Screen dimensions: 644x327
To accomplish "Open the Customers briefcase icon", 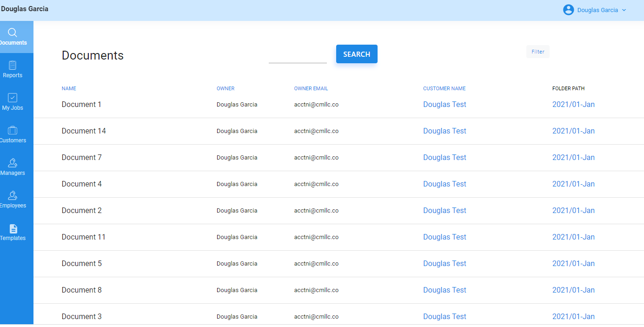I will coord(13,130).
